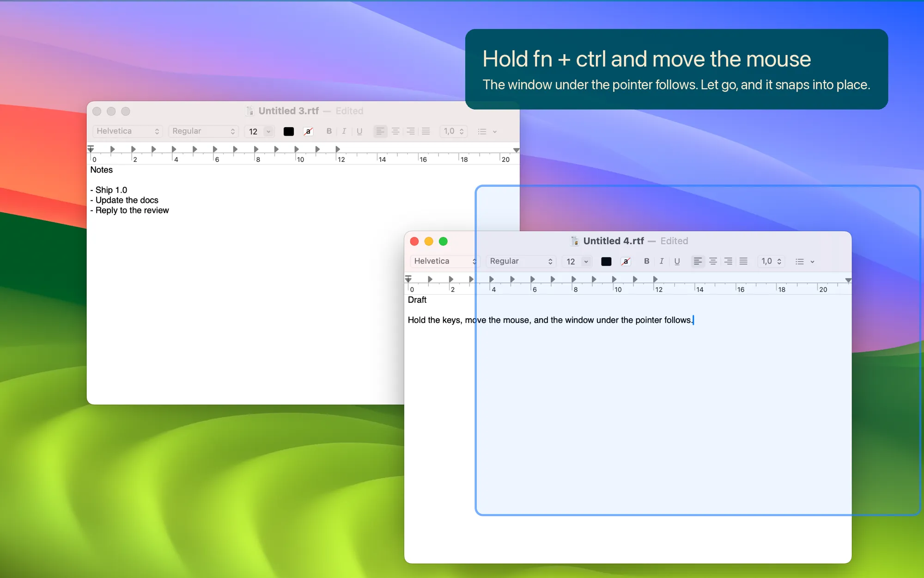
Task: Open Regular typeface dropdown in Untitled 3.rtf
Action: point(203,131)
